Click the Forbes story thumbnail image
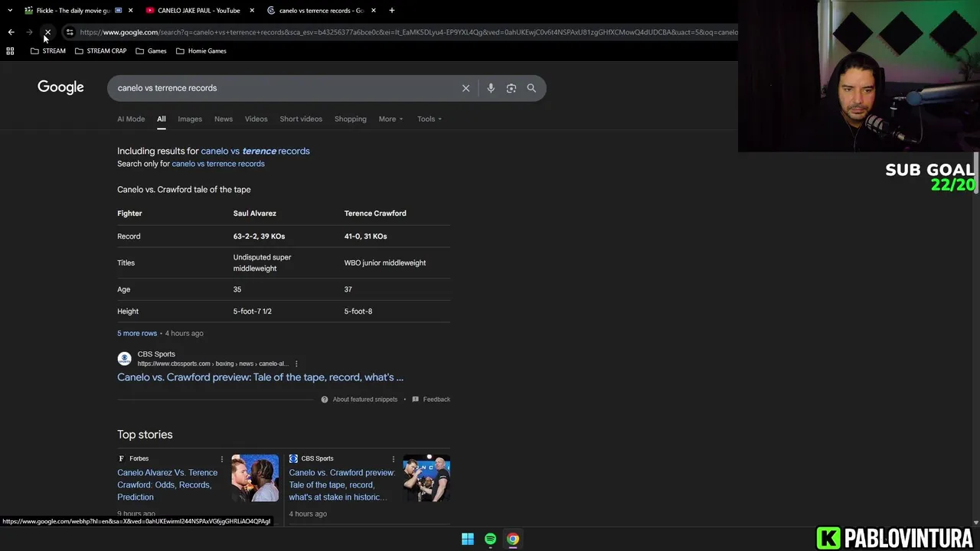Image resolution: width=980 pixels, height=551 pixels. point(255,478)
